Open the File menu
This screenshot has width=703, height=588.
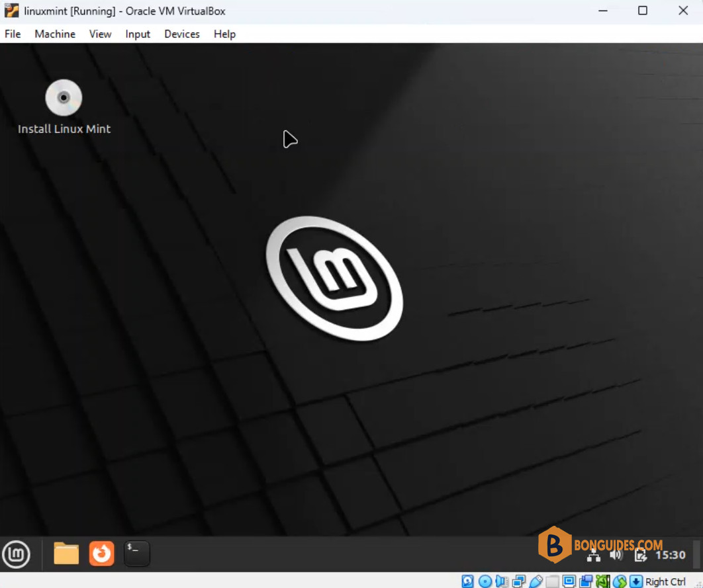coord(13,34)
